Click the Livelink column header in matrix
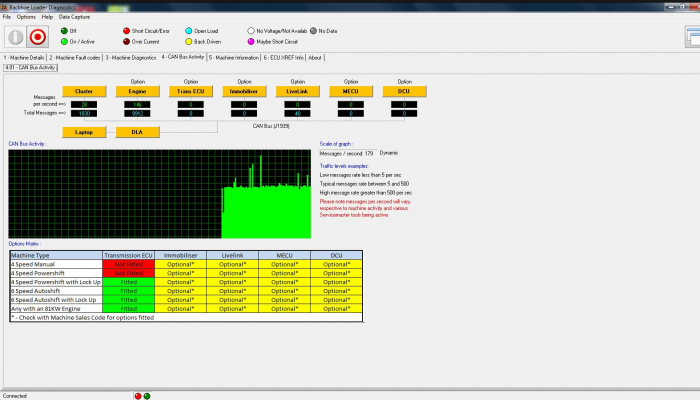Viewport: 700px width, 400px height. (x=233, y=255)
